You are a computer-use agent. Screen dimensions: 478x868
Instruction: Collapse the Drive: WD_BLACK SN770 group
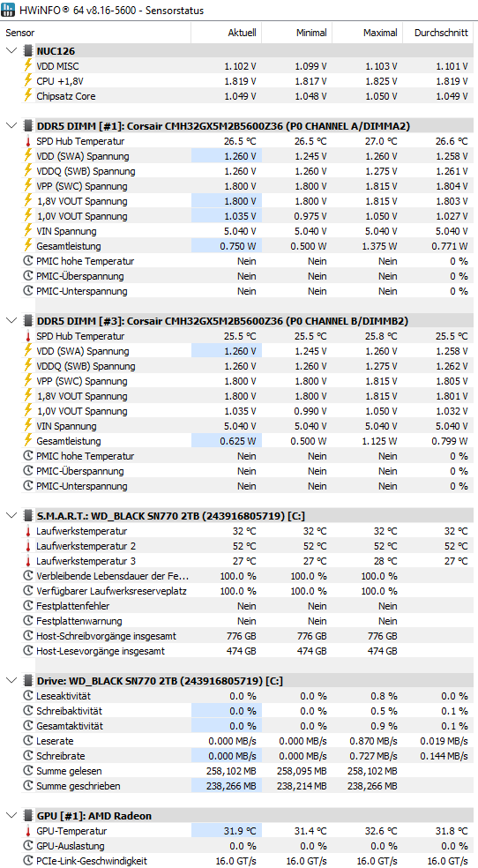pos(11,680)
